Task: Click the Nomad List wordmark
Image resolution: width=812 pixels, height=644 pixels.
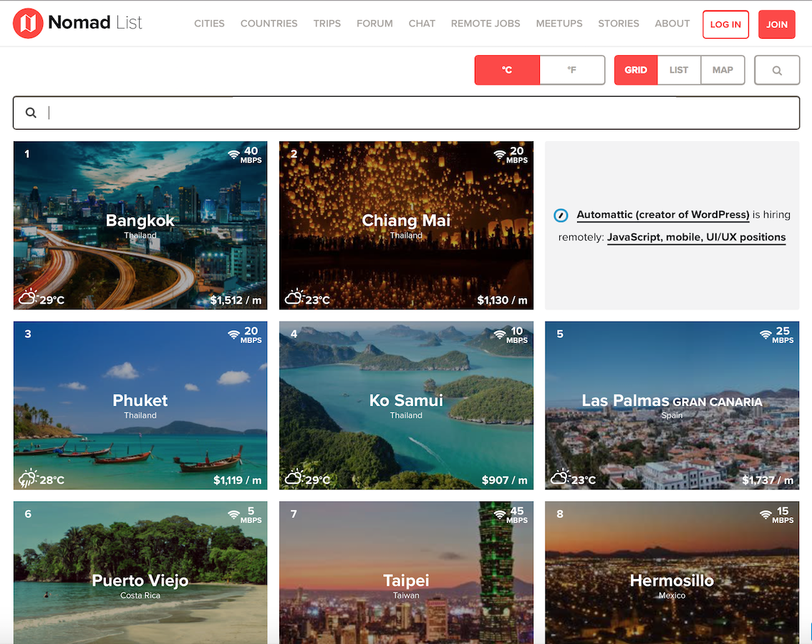Action: (x=95, y=23)
